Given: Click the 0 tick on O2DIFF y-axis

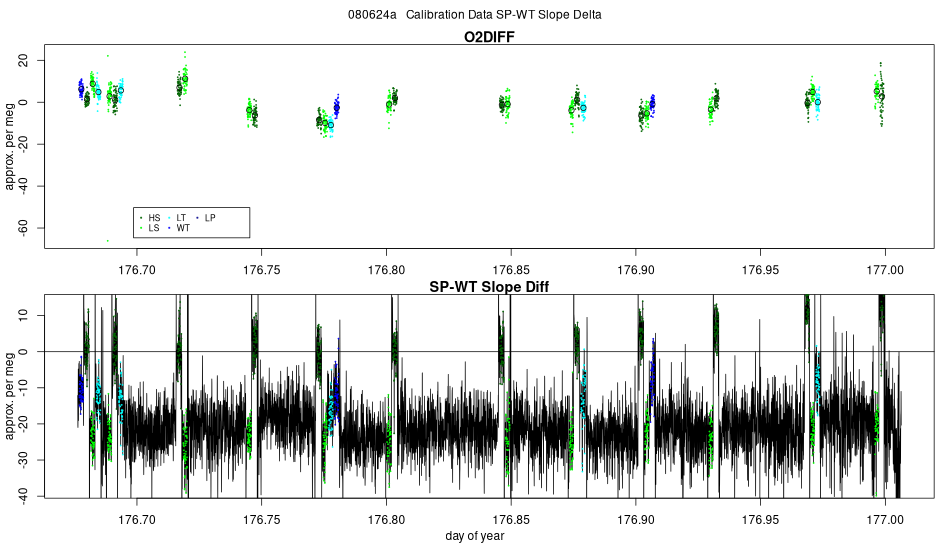Looking at the screenshot, I should (x=23, y=102).
